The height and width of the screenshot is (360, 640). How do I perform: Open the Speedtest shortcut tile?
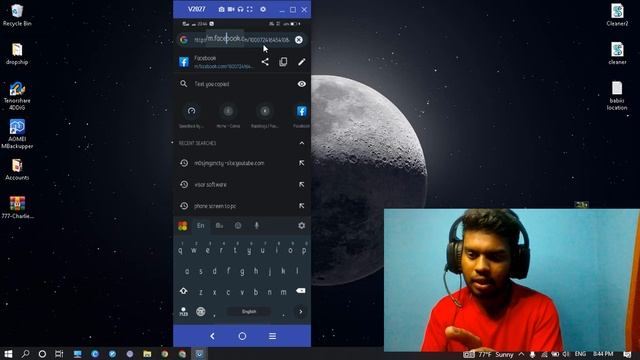(191, 116)
